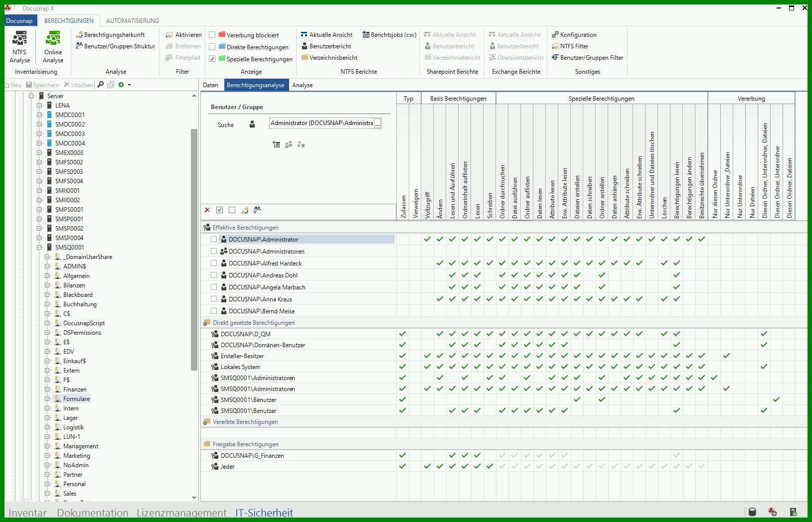Screen dimensions: 812x522
Task: Open the Benutzer/Gruppen Filter
Action: [587, 58]
